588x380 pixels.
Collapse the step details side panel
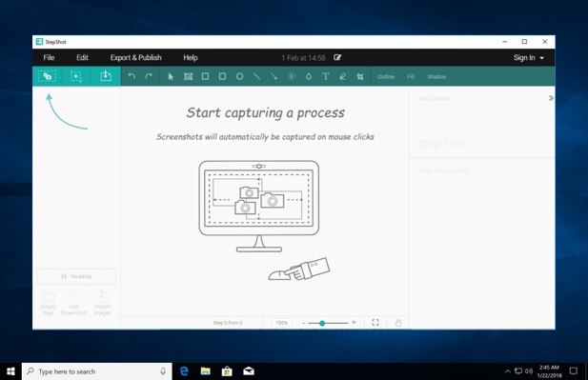point(551,98)
